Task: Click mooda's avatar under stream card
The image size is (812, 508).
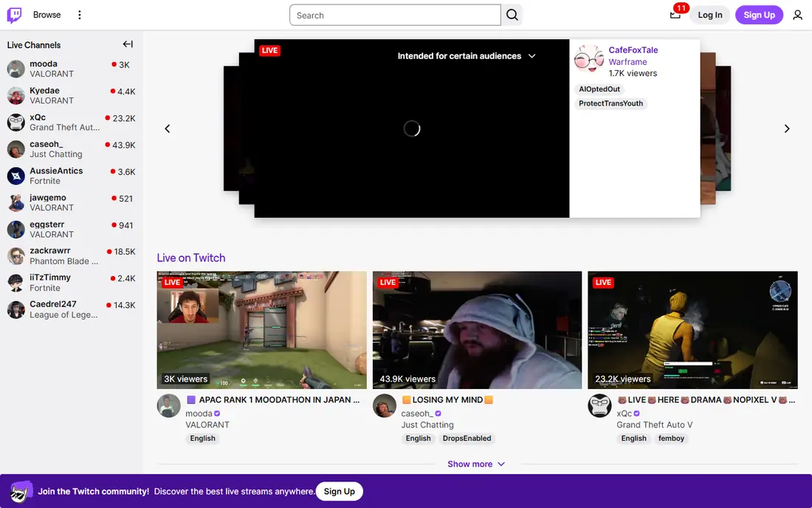Action: pyautogui.click(x=169, y=406)
